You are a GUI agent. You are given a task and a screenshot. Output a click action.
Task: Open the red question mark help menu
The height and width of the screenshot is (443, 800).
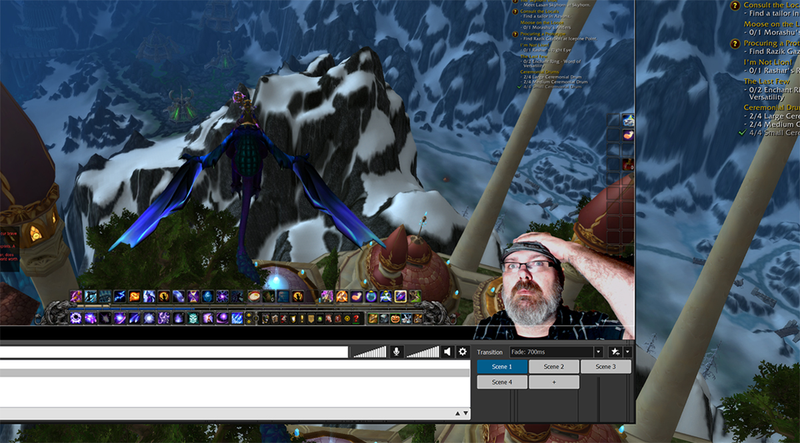pos(356,318)
